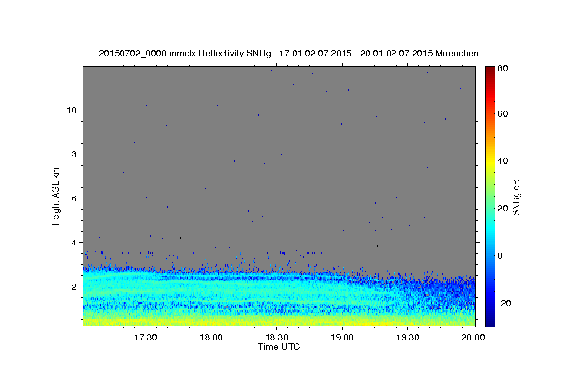Click the colorbar value 40

coord(503,161)
